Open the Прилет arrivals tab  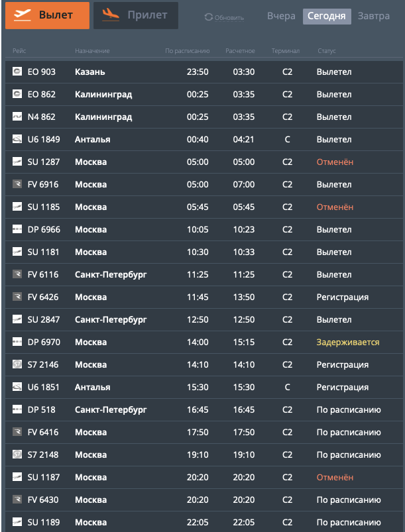coord(136,16)
